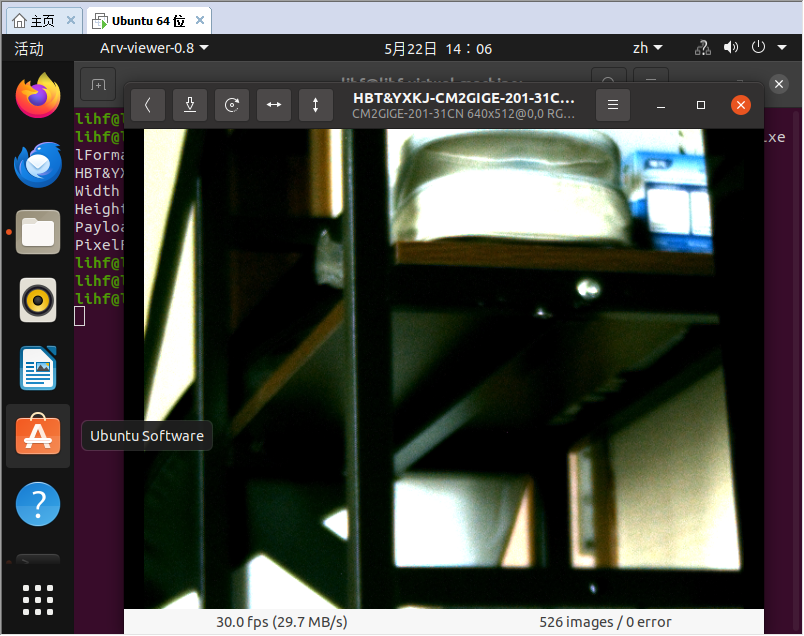Launch Rhythmbox music player

(38, 300)
